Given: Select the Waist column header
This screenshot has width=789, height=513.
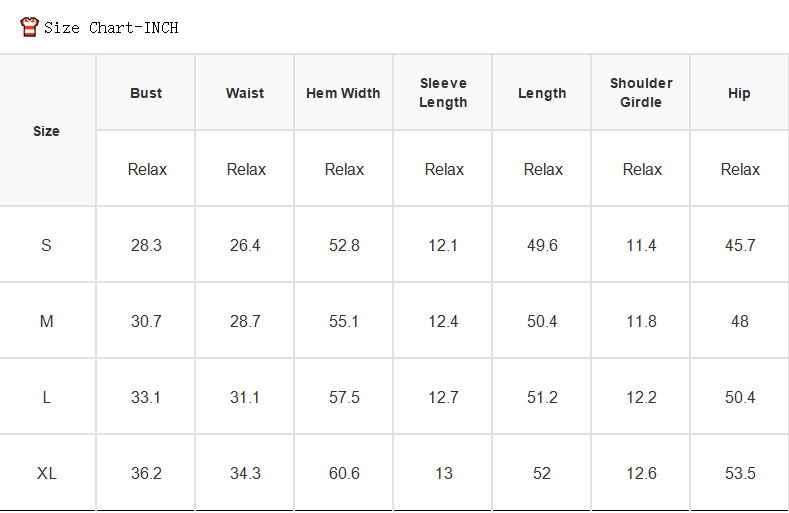Looking at the screenshot, I should (x=245, y=93).
